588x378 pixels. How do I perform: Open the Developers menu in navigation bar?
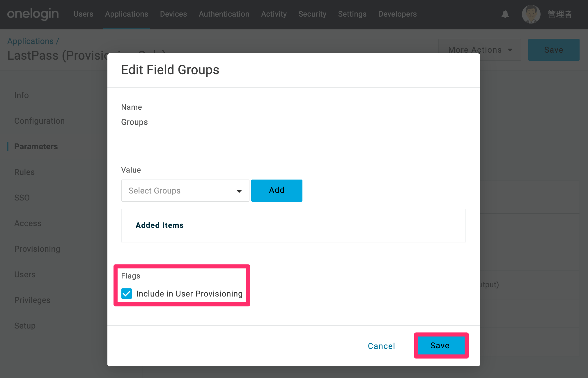[397, 14]
